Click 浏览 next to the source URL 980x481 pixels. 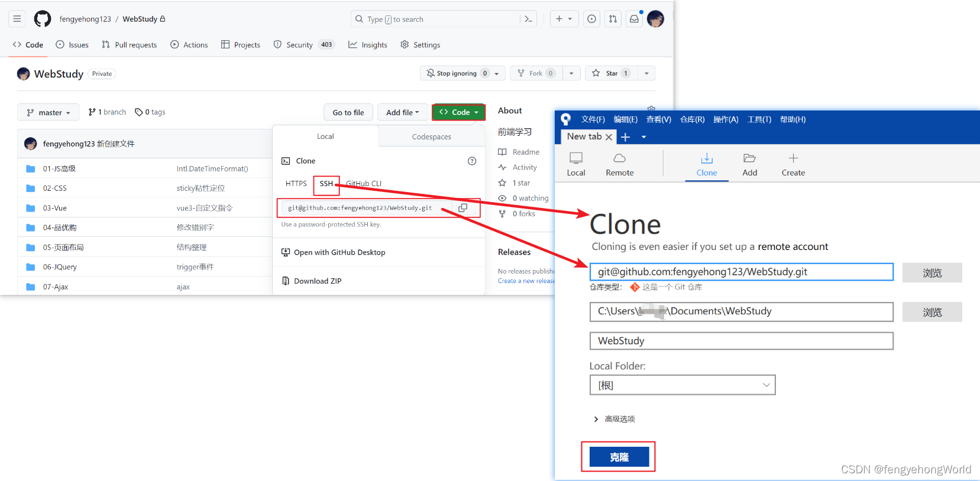coord(932,273)
